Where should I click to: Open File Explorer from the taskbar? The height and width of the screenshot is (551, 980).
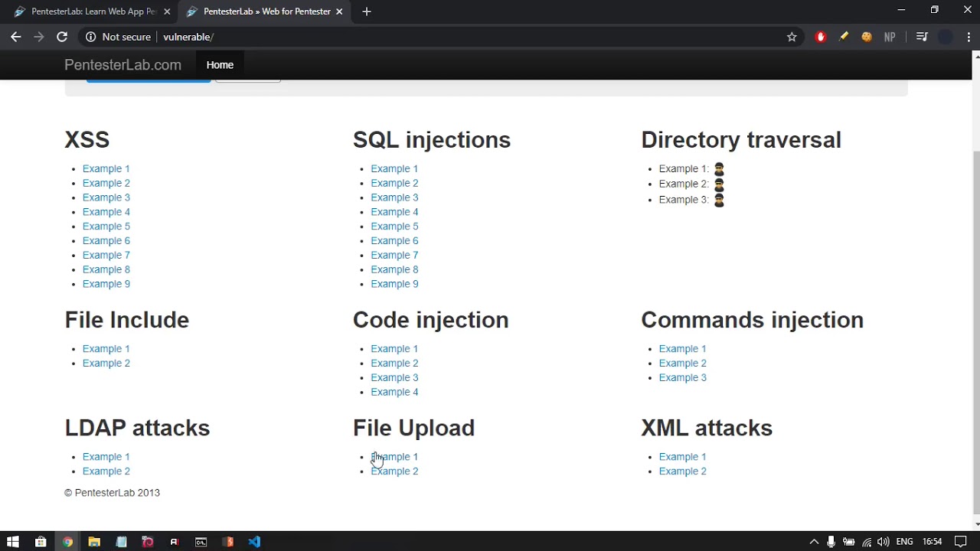click(94, 542)
